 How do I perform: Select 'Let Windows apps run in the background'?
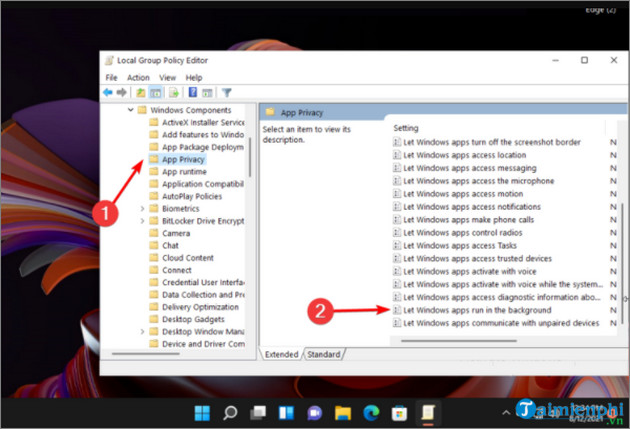tap(477, 310)
